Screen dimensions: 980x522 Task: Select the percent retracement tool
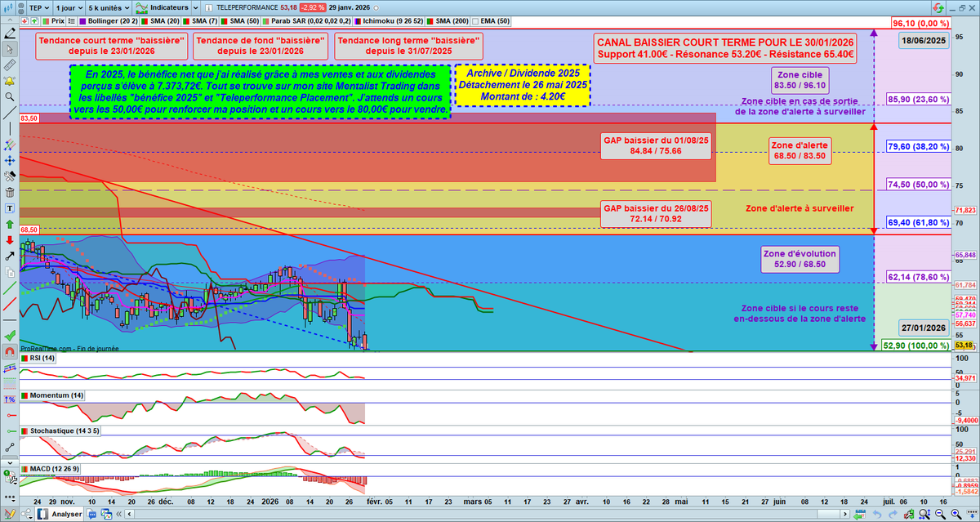coord(10,399)
